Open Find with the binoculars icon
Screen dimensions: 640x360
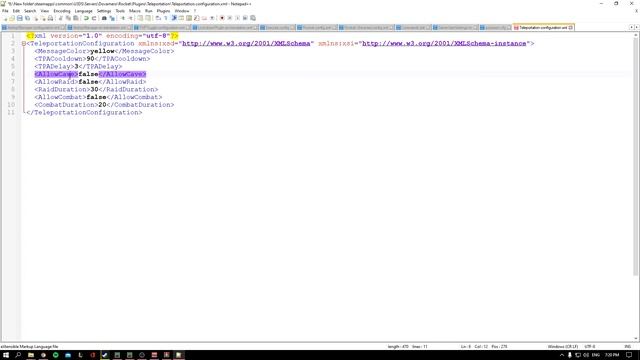click(x=104, y=18)
